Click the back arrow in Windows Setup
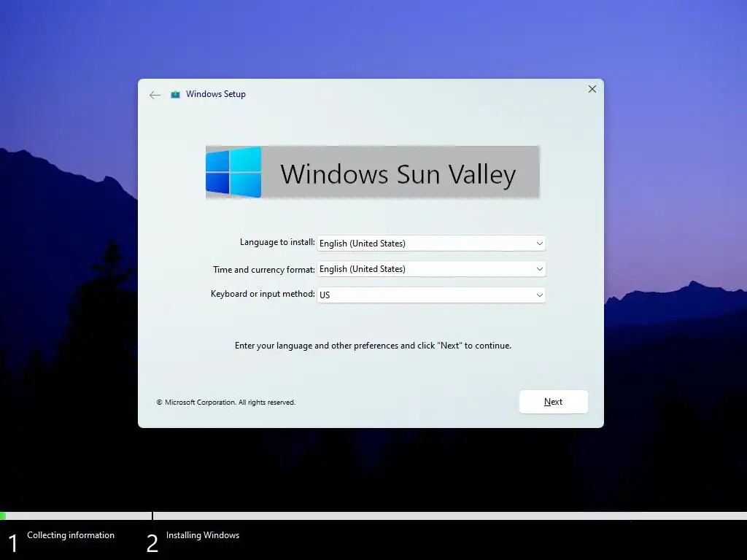This screenshot has height=560, width=747. click(x=155, y=96)
